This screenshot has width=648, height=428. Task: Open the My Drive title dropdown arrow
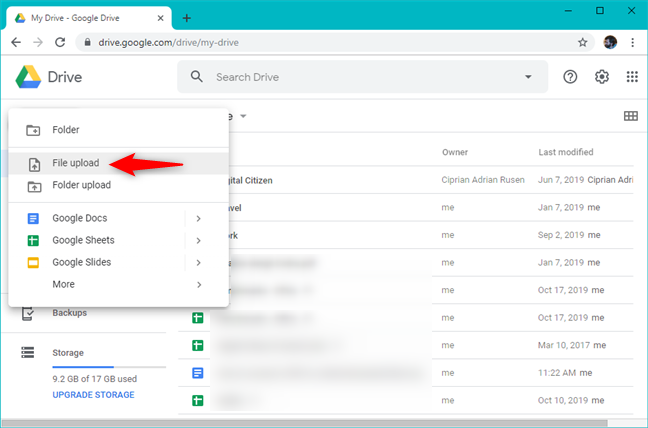[243, 116]
